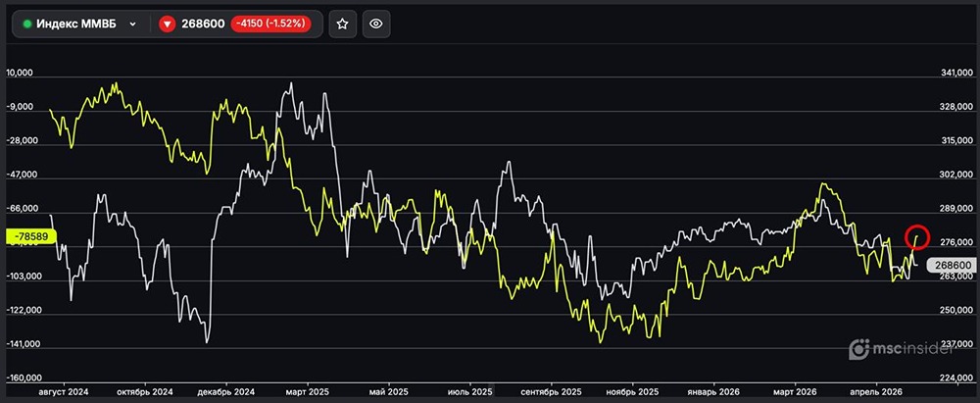Click the 328,000 right axis value
The height and width of the screenshot is (403, 980).
(x=956, y=108)
